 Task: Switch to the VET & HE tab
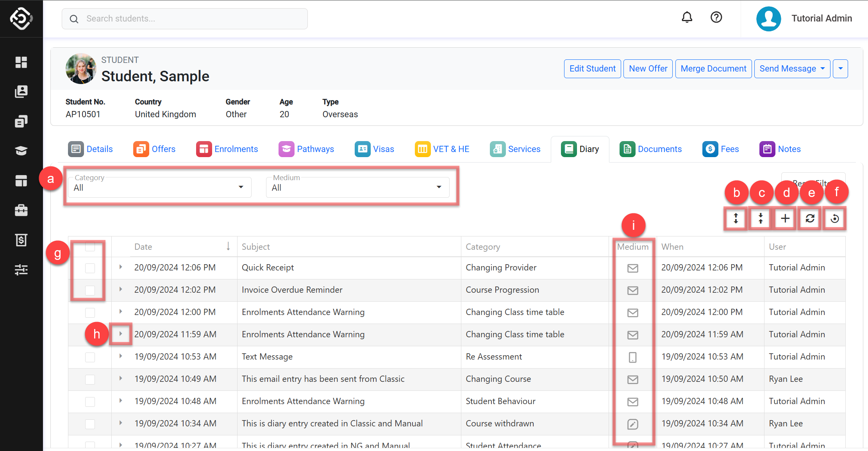tap(442, 149)
